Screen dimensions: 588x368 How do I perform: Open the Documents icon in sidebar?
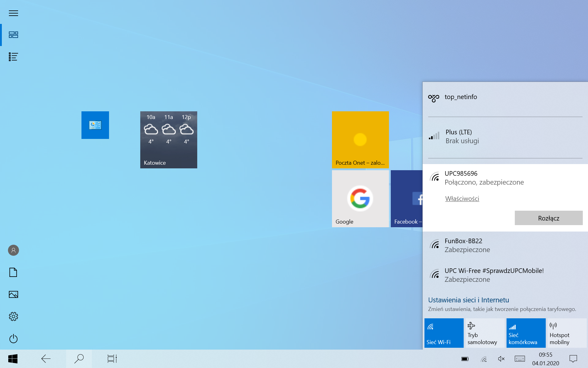pyautogui.click(x=13, y=272)
